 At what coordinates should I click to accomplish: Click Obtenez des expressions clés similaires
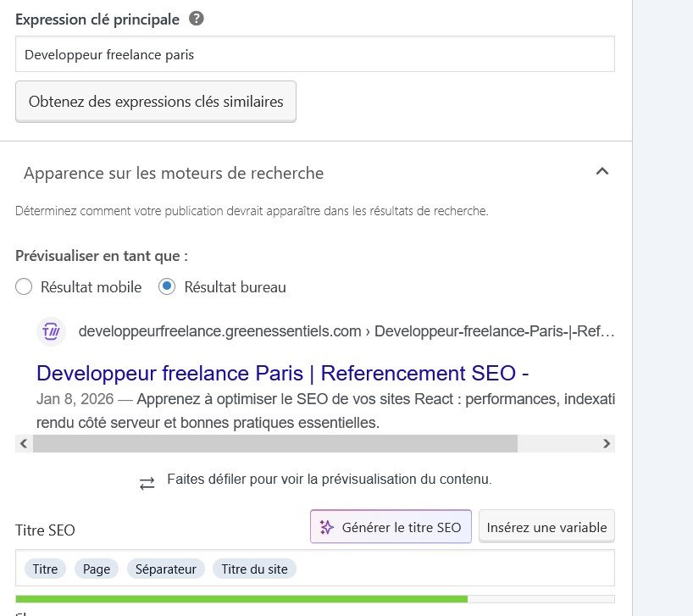pos(156,101)
